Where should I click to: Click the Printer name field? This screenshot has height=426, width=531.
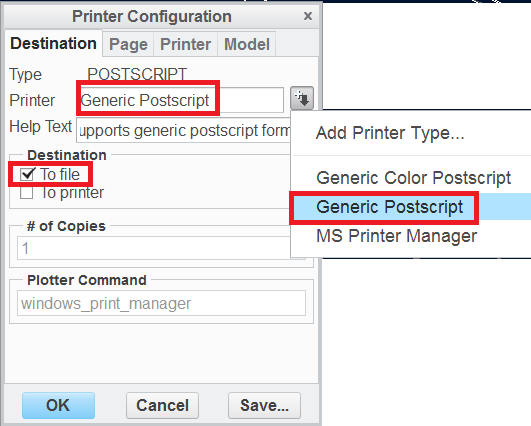tap(180, 100)
